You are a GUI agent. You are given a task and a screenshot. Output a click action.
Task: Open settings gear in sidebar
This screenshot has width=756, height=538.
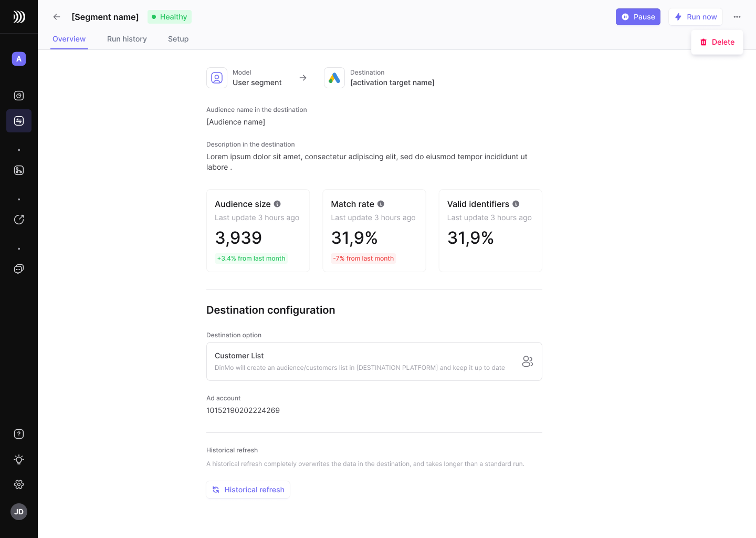19,484
